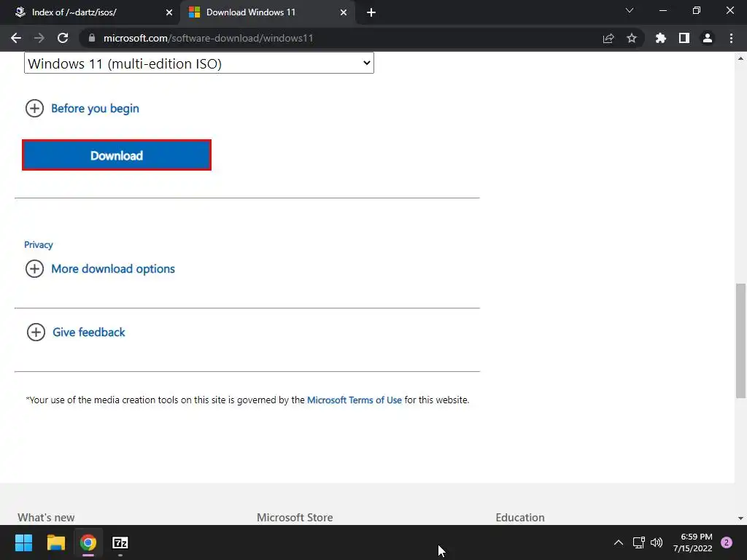This screenshot has width=747, height=560.
Task: Click the forward navigation arrow
Action: click(39, 38)
